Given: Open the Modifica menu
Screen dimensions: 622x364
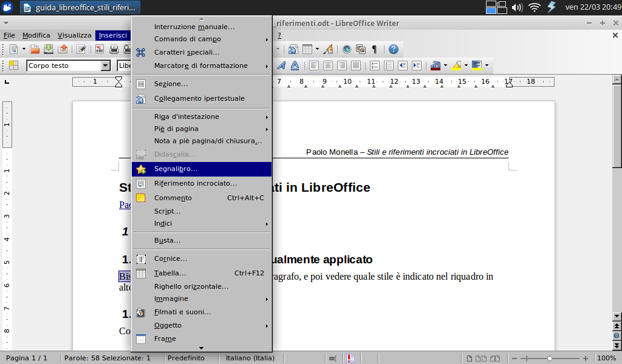Looking at the screenshot, I should tap(36, 35).
